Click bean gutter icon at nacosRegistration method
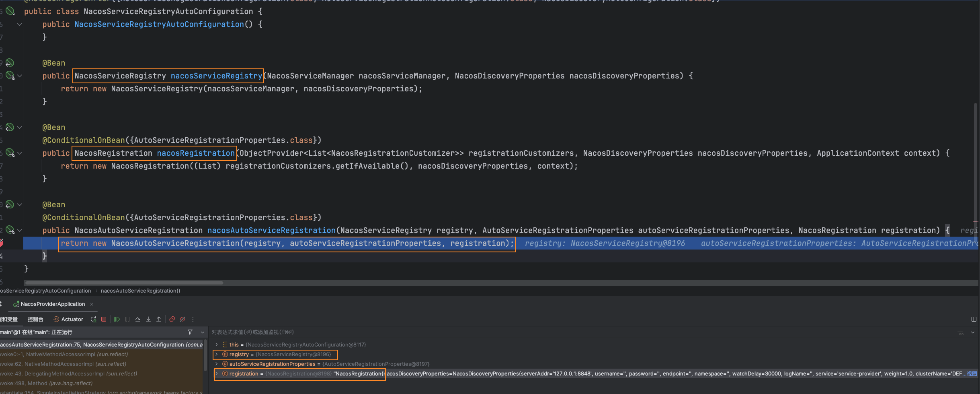980x394 pixels. (10, 153)
